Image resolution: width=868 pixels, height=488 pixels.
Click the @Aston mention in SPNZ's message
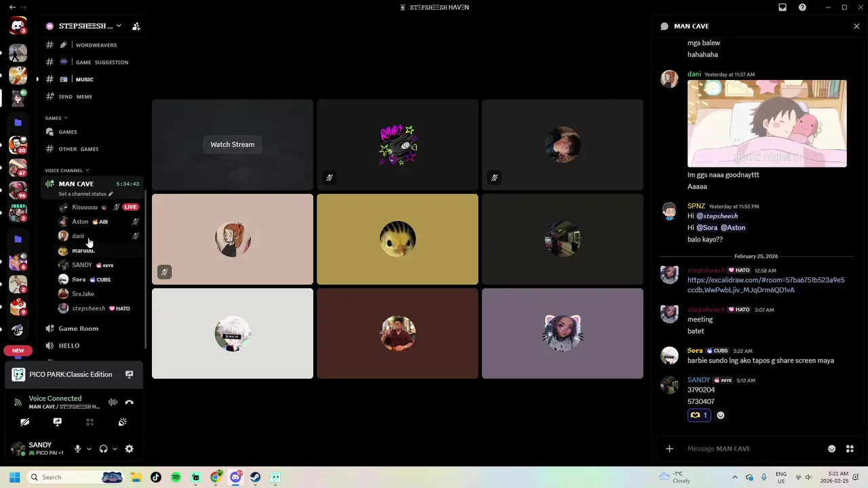(x=733, y=228)
